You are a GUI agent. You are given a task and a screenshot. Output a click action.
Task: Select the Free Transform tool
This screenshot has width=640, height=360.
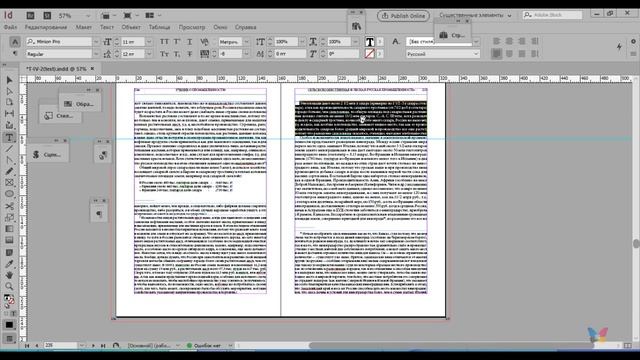(9, 218)
